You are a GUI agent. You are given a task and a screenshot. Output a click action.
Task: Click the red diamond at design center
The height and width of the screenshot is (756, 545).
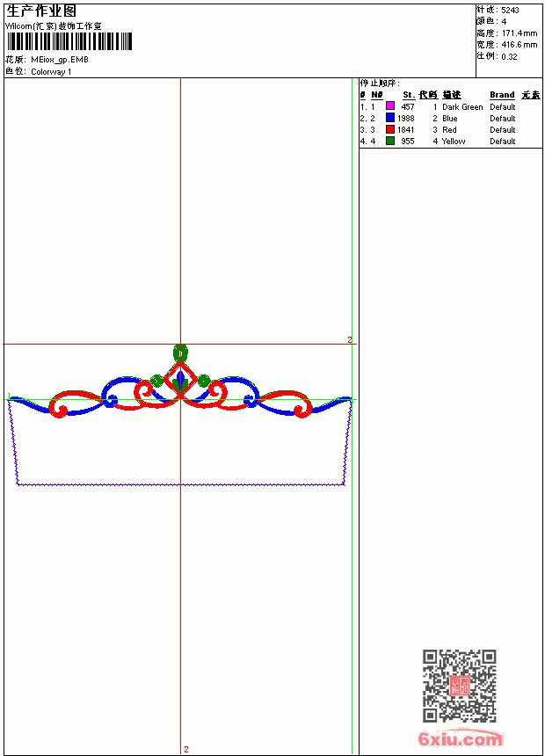coord(180,380)
